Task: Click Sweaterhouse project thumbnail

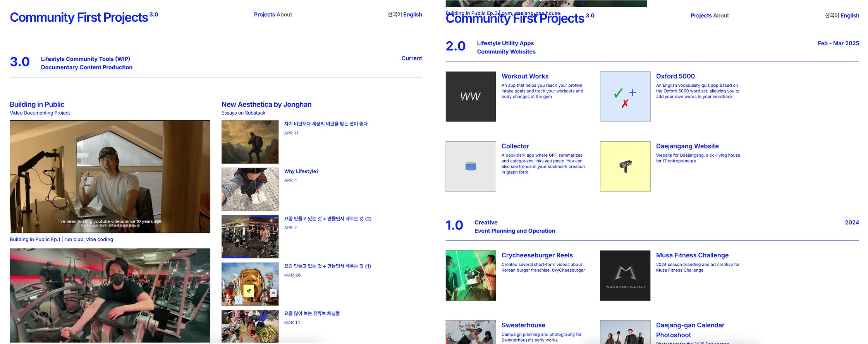Action: coord(471,332)
